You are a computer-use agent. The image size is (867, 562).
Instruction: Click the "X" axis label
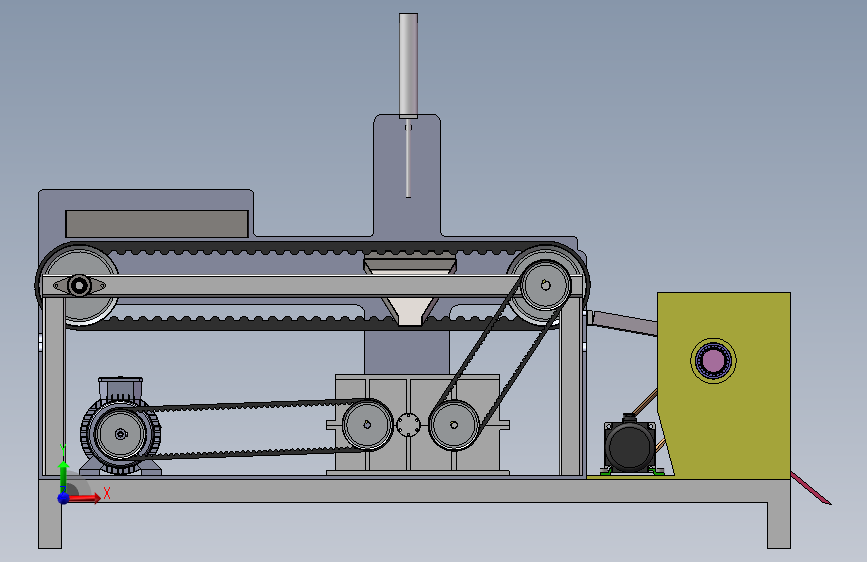coord(107,493)
